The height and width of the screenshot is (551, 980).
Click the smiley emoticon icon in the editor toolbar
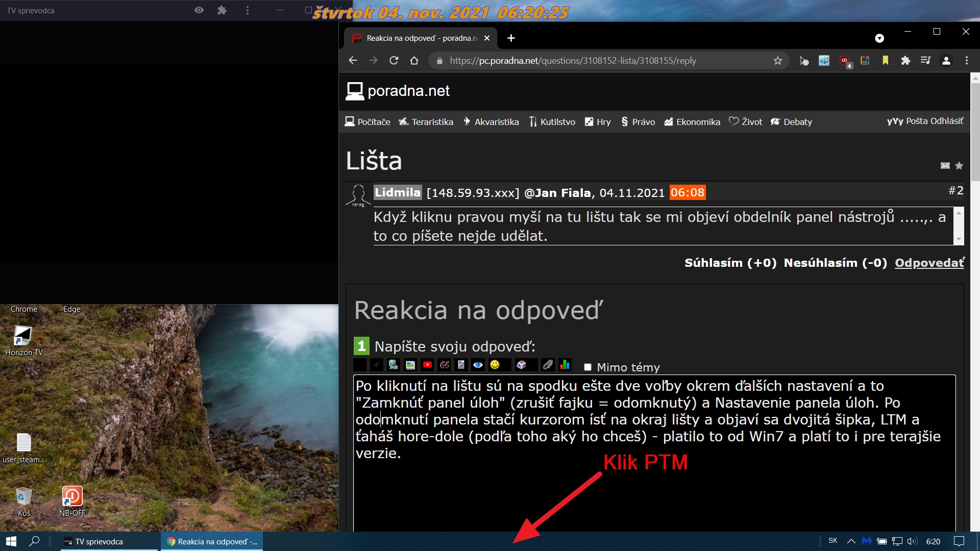point(495,365)
